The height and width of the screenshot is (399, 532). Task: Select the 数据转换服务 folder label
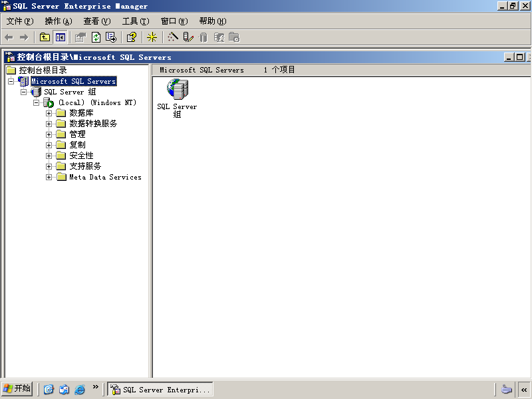click(93, 124)
